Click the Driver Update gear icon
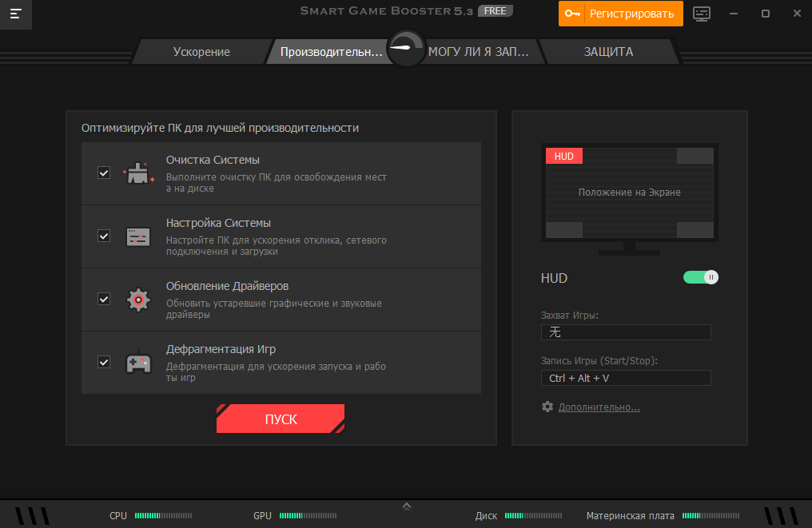This screenshot has height=528, width=812. pyautogui.click(x=138, y=300)
